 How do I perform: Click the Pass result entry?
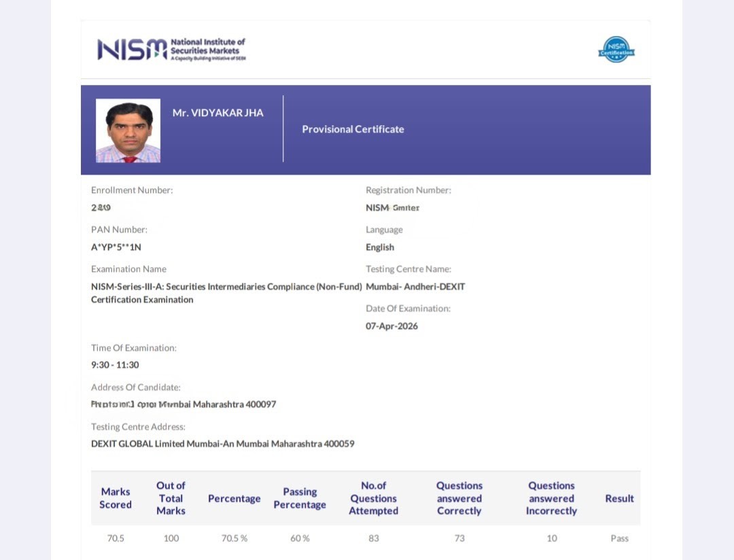619,538
